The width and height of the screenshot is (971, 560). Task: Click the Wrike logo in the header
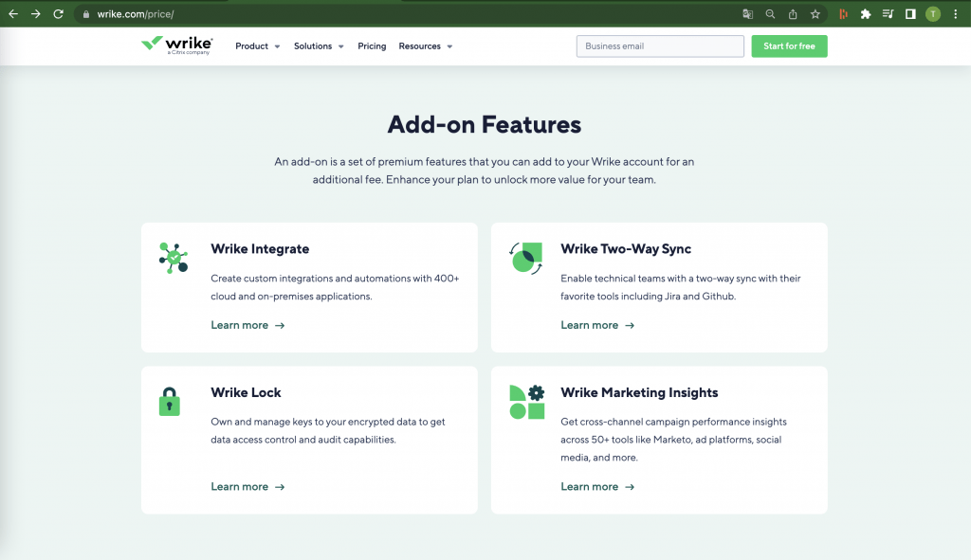click(176, 45)
